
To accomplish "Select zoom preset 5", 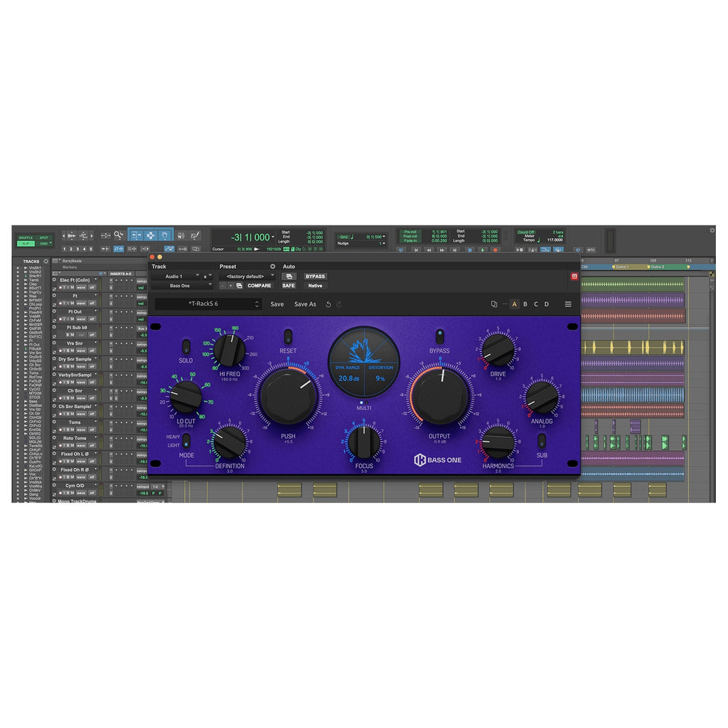I will click(90, 250).
